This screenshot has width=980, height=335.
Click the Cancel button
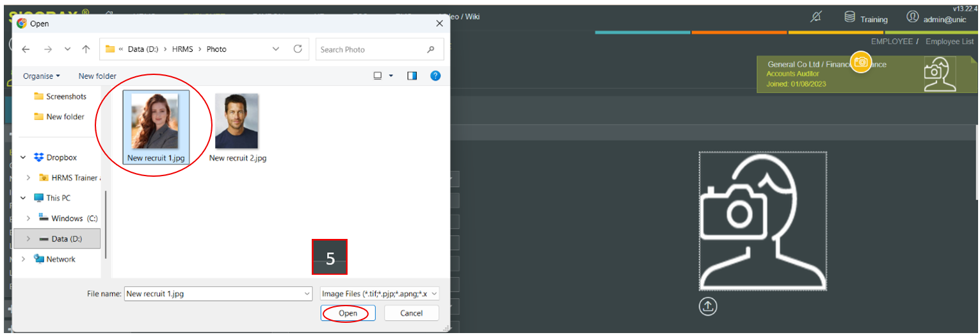(x=411, y=313)
